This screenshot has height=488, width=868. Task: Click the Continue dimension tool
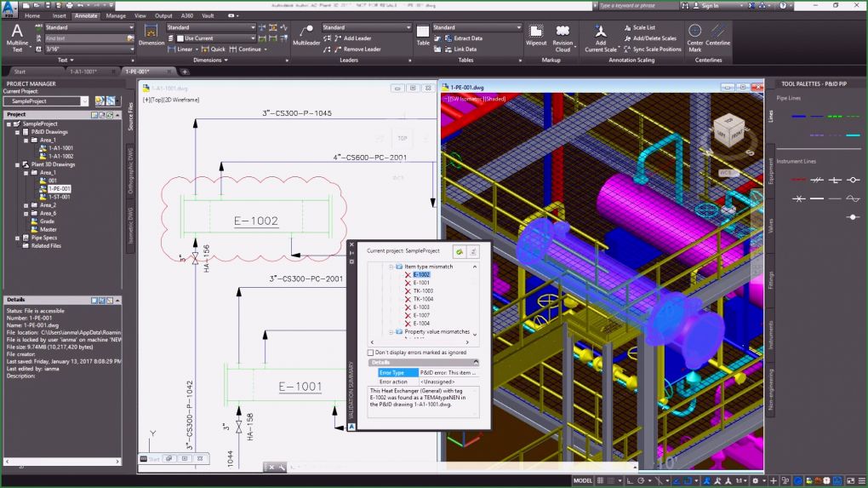click(245, 49)
